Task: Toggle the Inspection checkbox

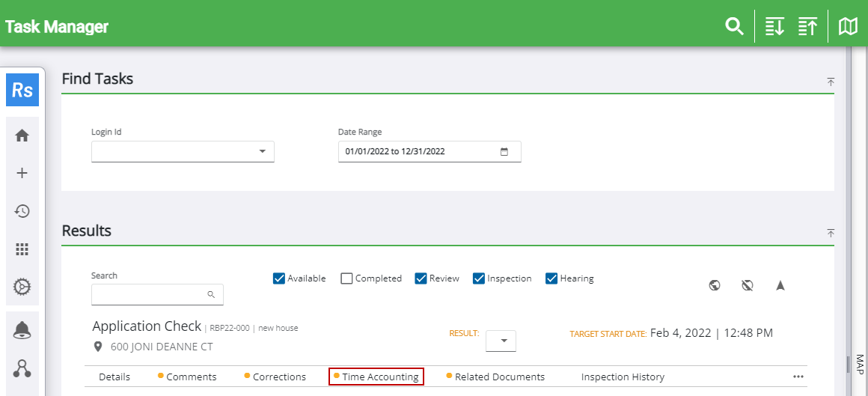Action: click(x=479, y=278)
